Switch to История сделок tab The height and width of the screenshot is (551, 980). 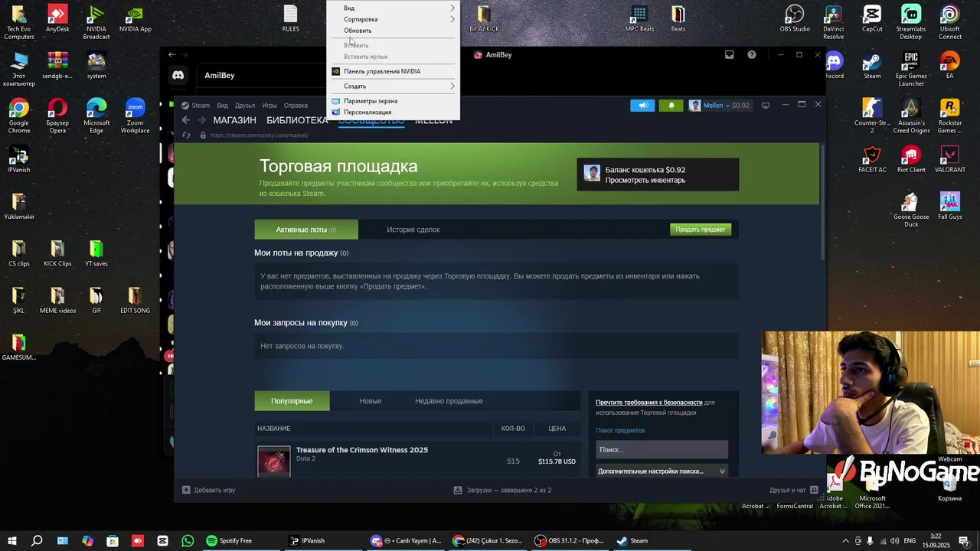413,230
